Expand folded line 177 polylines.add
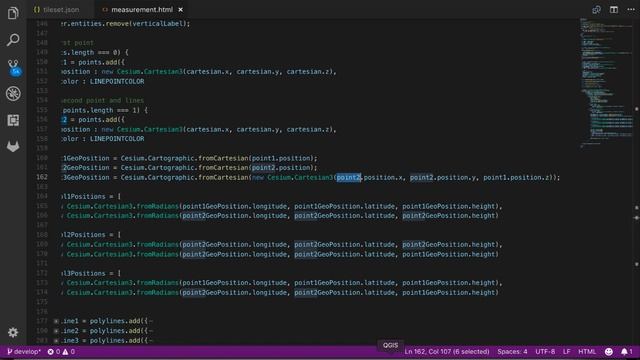This screenshot has height=360, width=640. [56, 321]
